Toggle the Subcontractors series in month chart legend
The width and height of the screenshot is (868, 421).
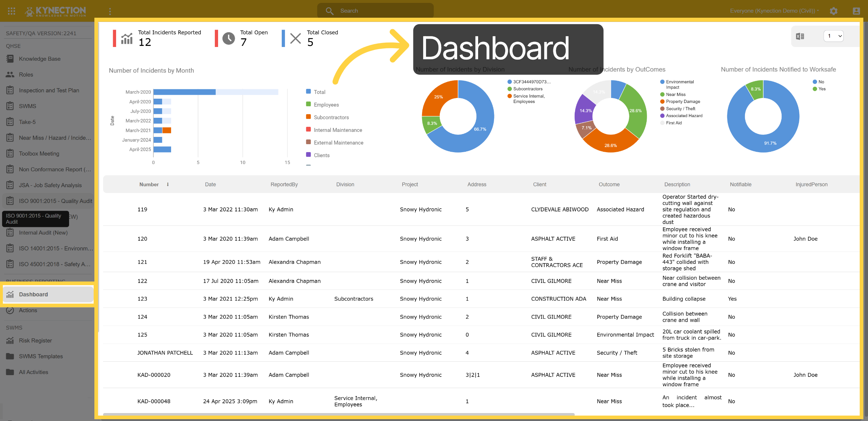(327, 117)
